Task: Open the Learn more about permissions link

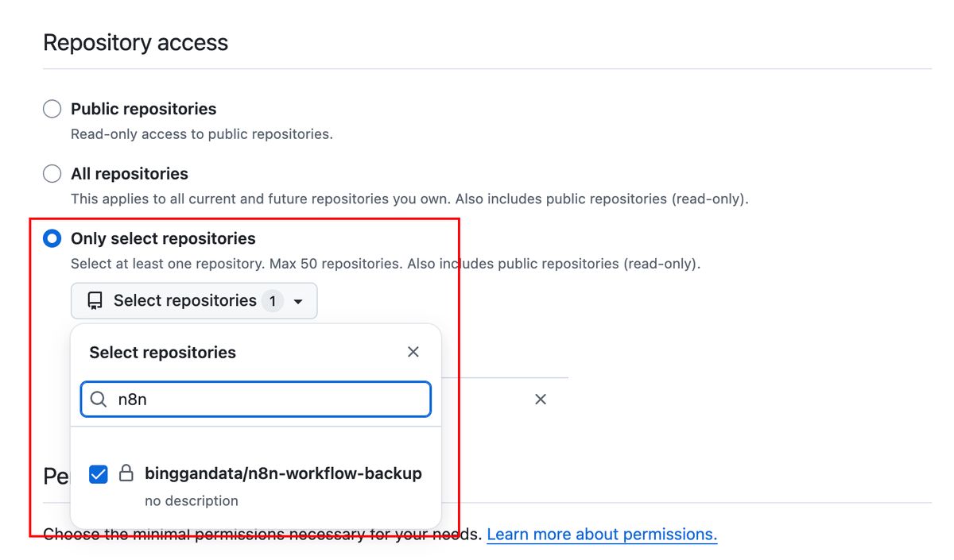Action: (602, 535)
